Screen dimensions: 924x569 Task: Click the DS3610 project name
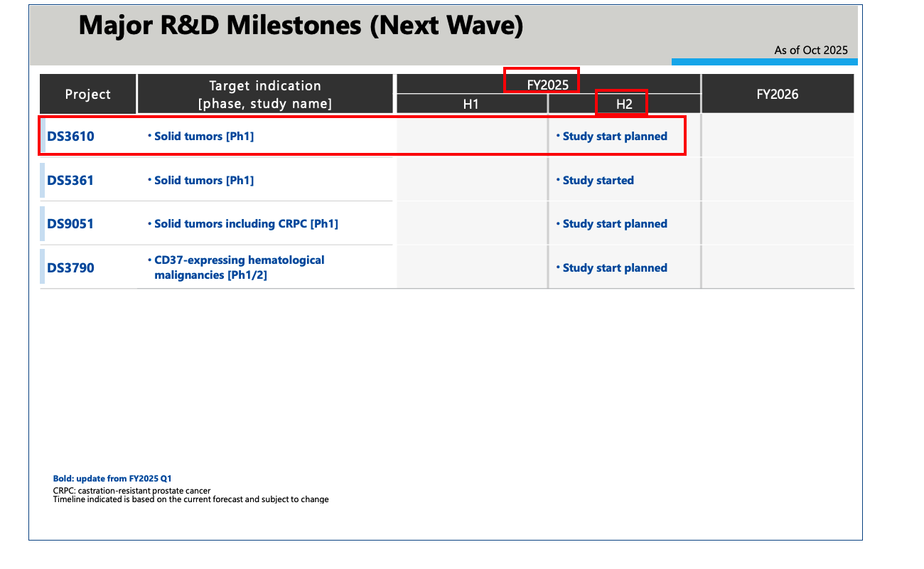pos(70,136)
